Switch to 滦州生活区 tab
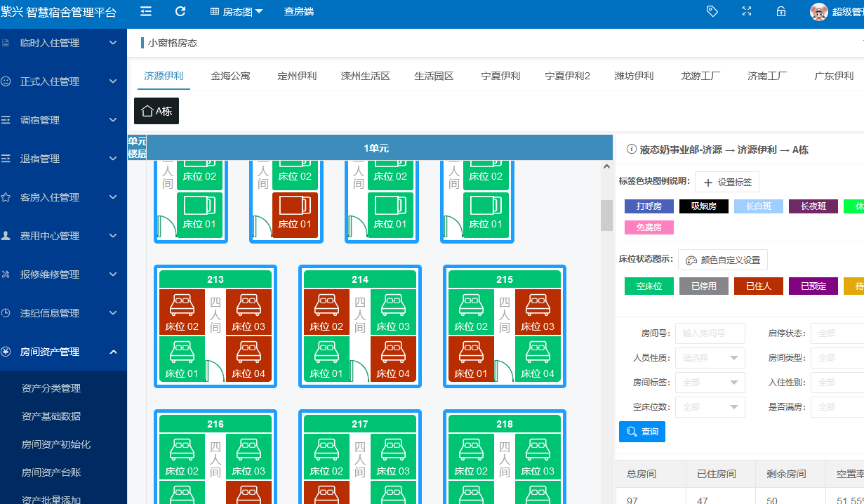The width and height of the screenshot is (864, 504). click(365, 76)
